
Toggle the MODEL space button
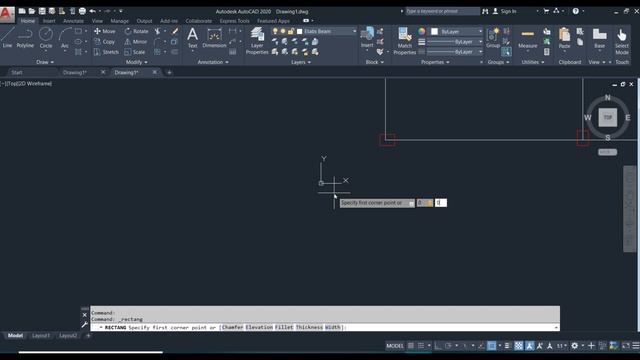395,346
